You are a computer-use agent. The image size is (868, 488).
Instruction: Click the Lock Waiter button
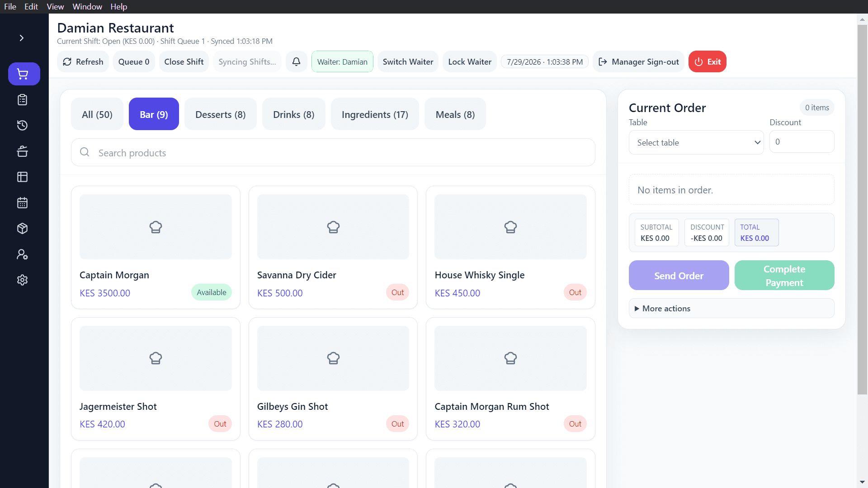tap(470, 61)
